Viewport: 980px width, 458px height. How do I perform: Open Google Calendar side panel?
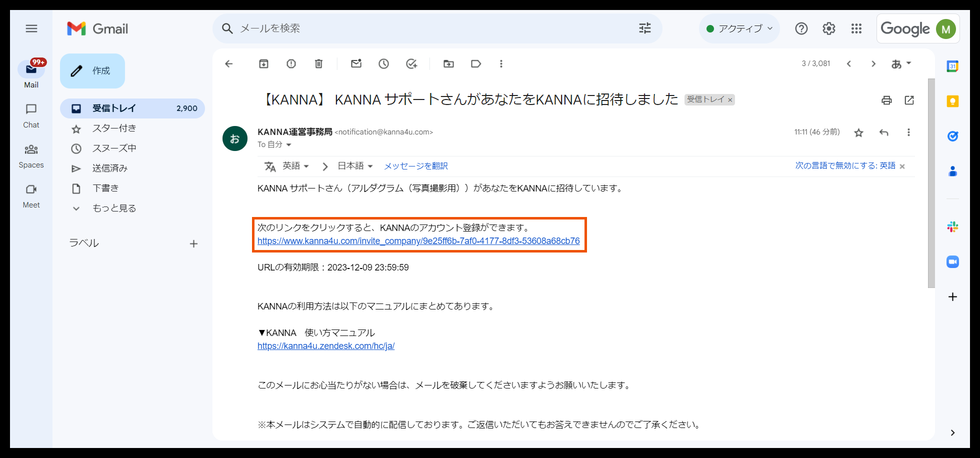point(952,66)
